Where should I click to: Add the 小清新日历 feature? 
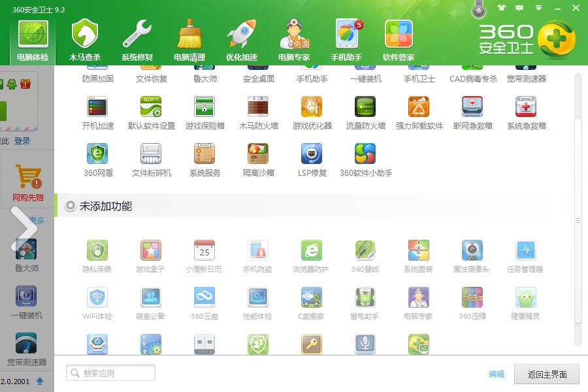click(204, 257)
